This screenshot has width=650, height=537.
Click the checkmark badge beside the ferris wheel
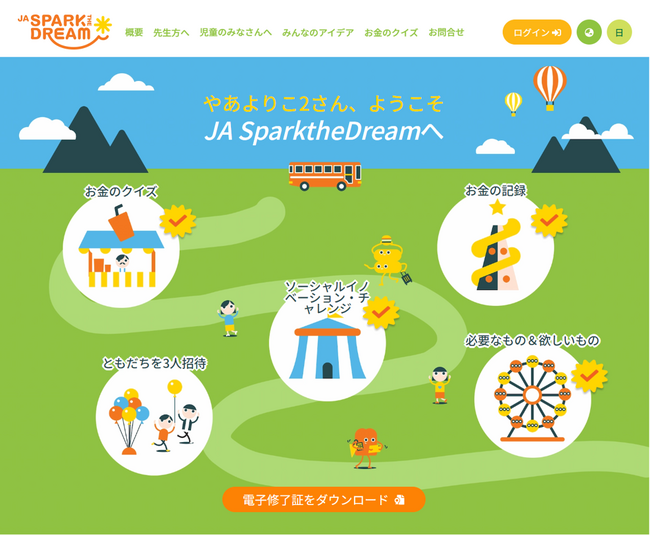(x=589, y=376)
